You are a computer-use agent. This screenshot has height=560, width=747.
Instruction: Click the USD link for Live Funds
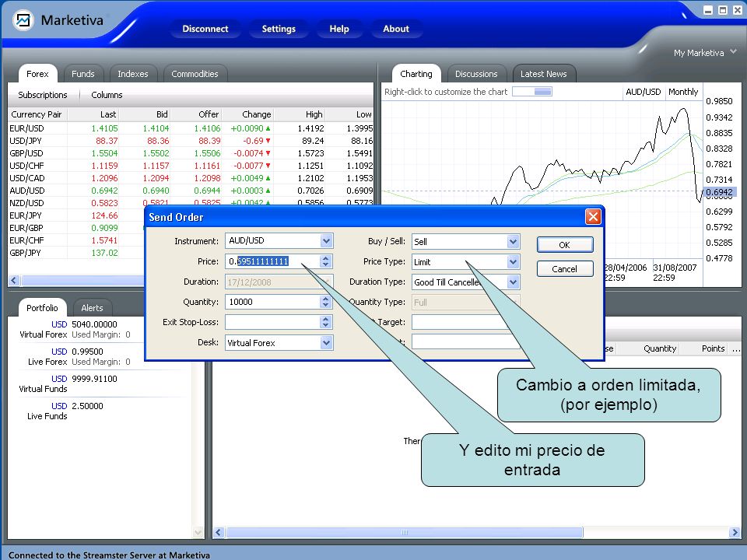click(x=59, y=406)
